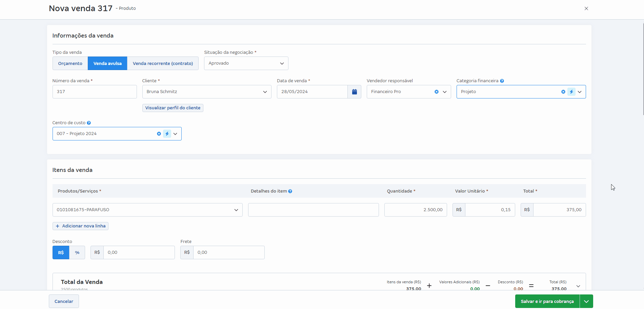Select the Venda avulsa tab
644x309 pixels.
pyautogui.click(x=107, y=63)
